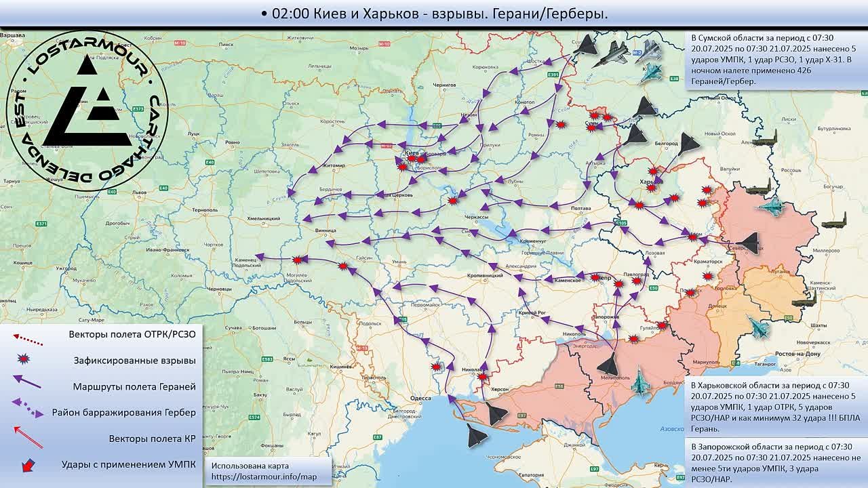This screenshot has height=488, width=868.
Task: Click the Kharkov region info panel
Action: tap(777, 407)
